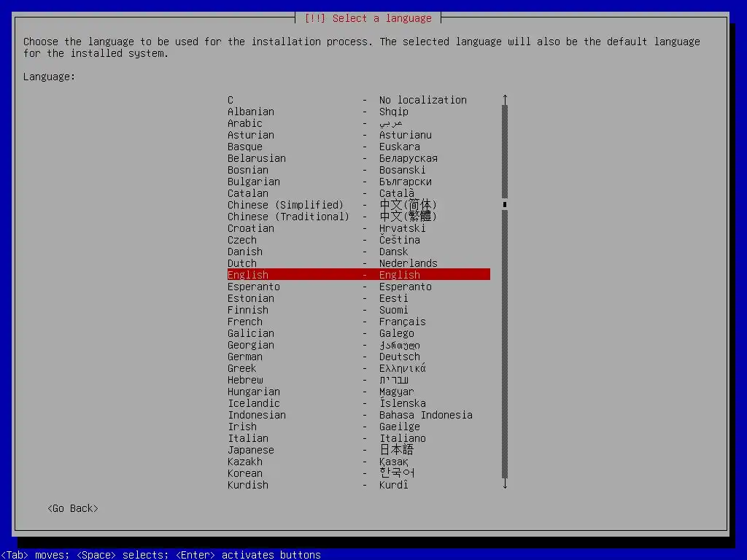Choose Czech – Čeština row
Screen dimensions: 747x560
click(359, 240)
